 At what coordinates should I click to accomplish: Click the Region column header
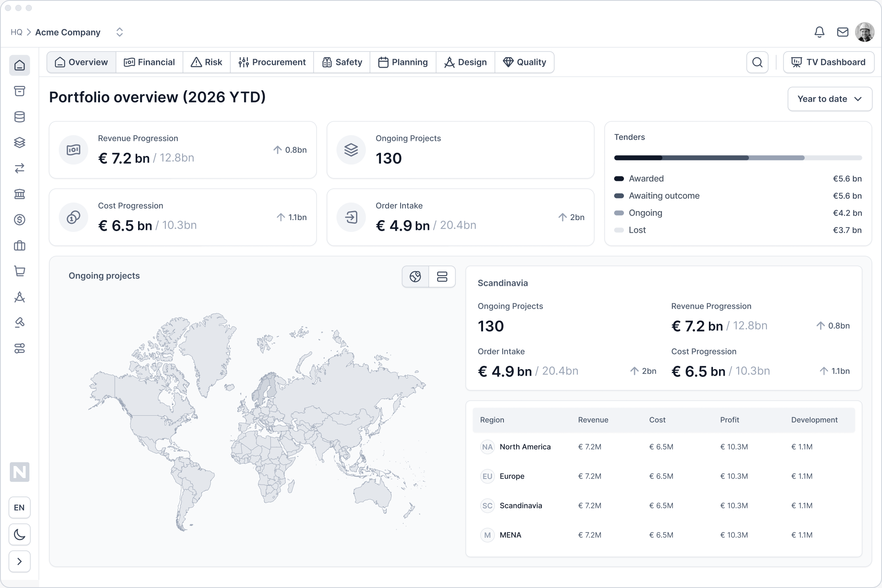(492, 420)
